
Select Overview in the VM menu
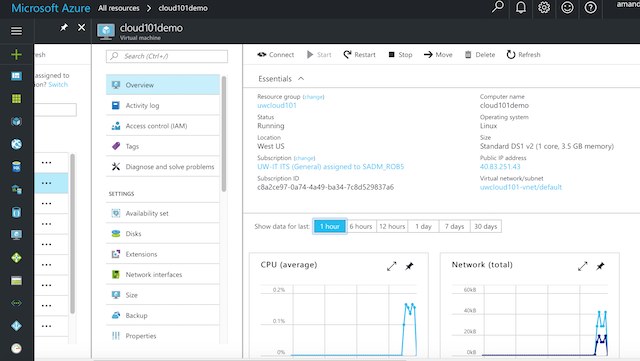pos(162,85)
